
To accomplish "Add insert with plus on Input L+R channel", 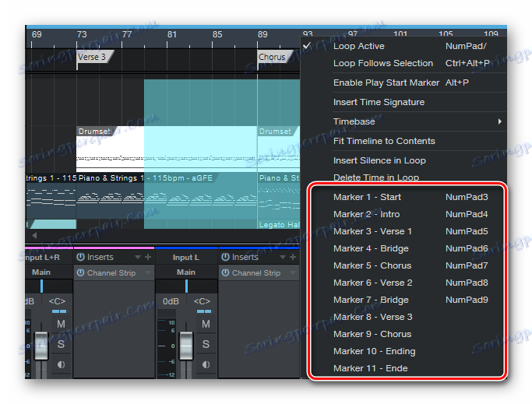I will coord(148,257).
